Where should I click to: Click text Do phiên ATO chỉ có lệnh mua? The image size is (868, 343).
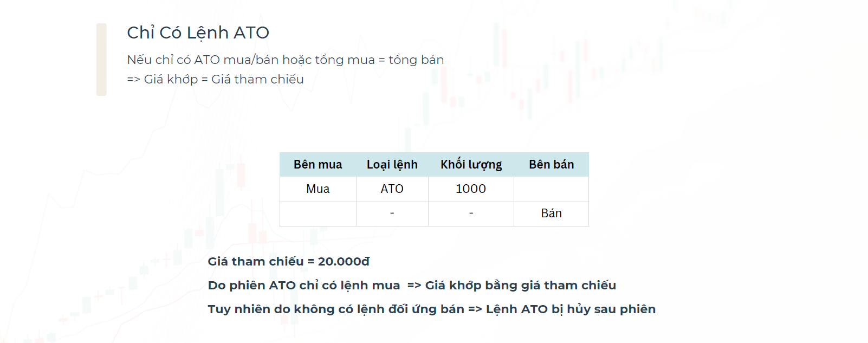(x=304, y=286)
